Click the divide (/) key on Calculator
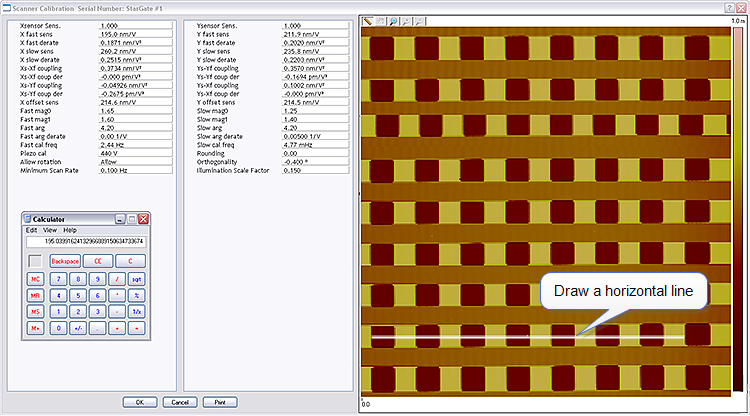The height and width of the screenshot is (416, 750). [x=117, y=279]
